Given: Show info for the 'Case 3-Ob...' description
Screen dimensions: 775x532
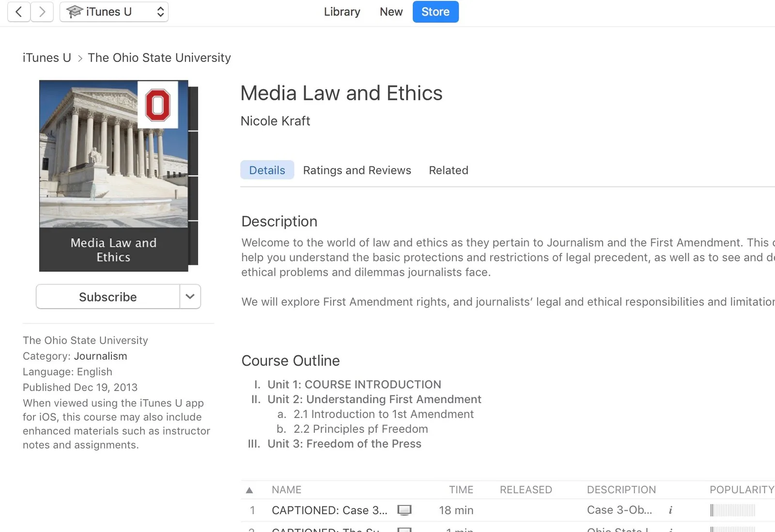Looking at the screenshot, I should click(670, 510).
